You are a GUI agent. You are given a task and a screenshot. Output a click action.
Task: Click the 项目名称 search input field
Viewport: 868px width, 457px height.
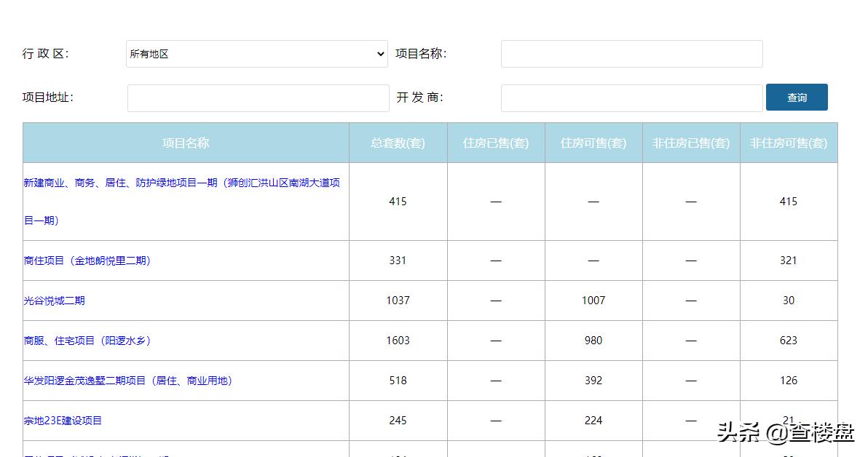coord(631,54)
